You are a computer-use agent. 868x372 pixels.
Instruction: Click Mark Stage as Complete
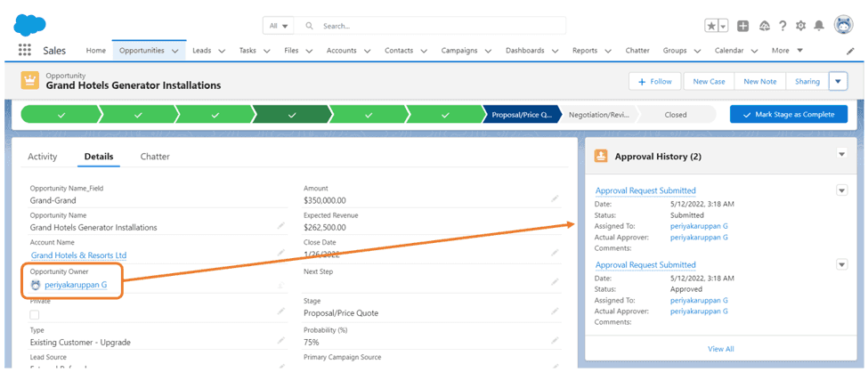(x=789, y=115)
